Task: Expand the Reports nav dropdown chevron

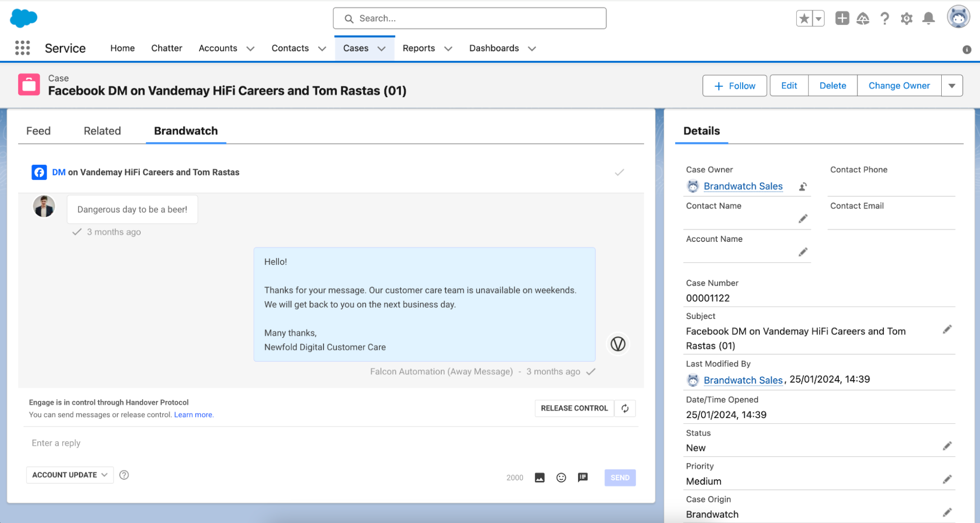Action: [448, 49]
